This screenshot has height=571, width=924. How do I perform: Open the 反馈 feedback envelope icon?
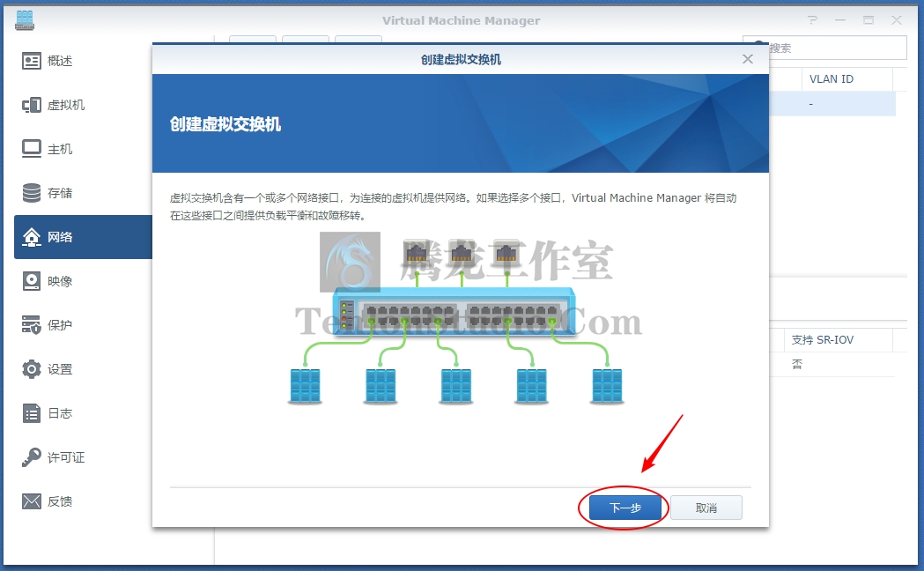click(x=31, y=501)
